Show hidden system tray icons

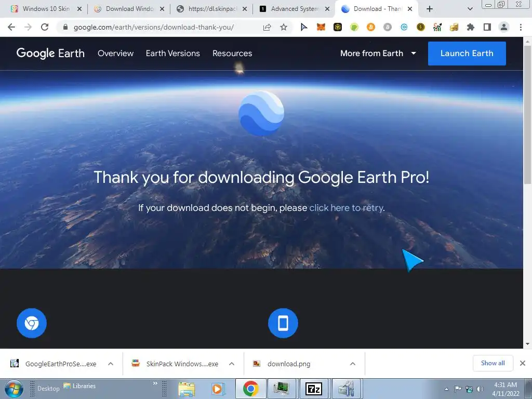(446, 389)
